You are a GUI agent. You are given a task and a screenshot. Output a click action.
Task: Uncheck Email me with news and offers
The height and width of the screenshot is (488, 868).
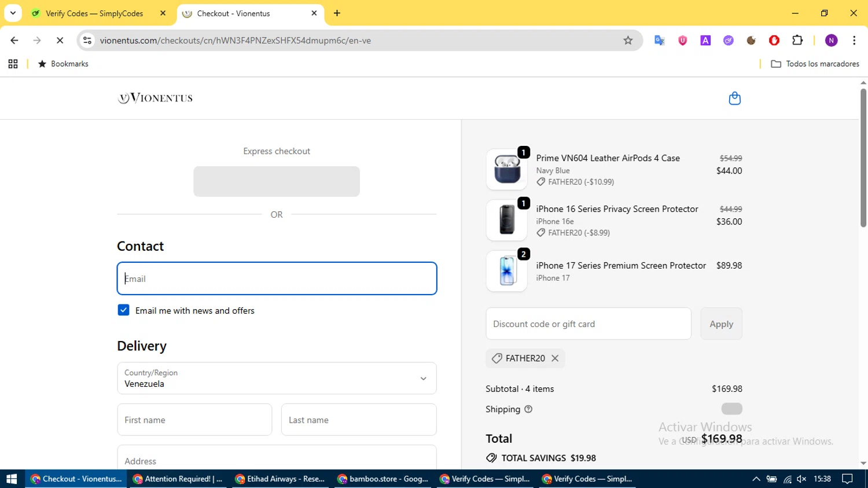[123, 310]
